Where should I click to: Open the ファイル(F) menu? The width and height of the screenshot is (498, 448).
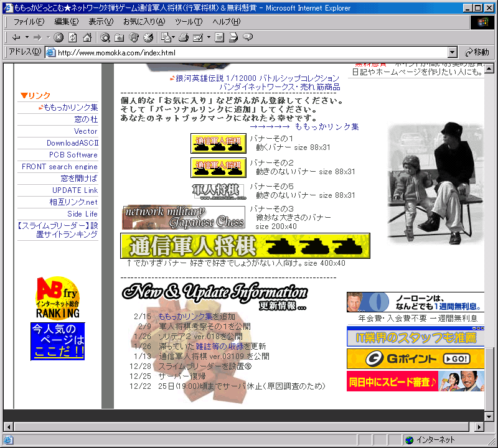[x=29, y=22]
